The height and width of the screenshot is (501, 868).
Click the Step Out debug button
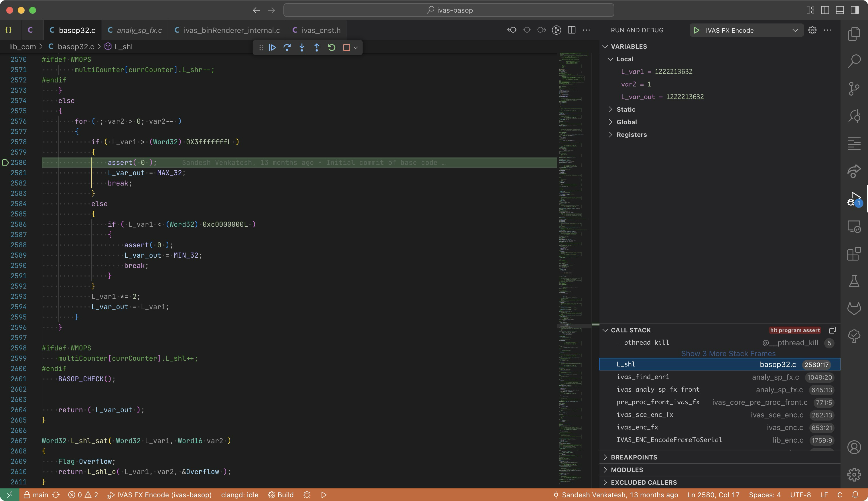[x=317, y=48]
